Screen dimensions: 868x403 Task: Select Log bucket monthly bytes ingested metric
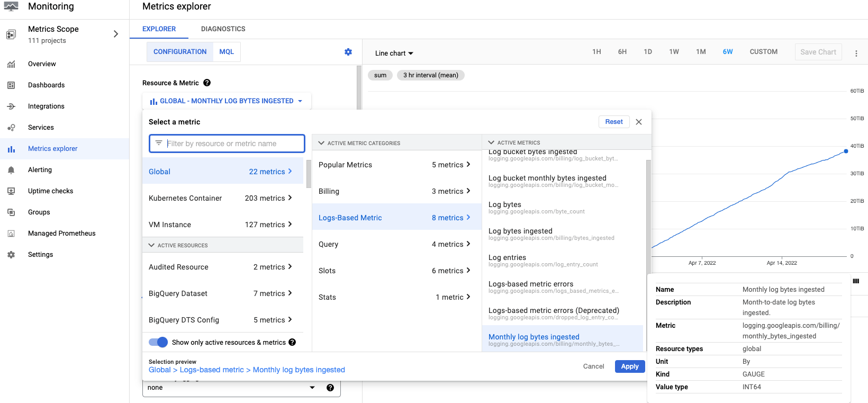click(x=563, y=181)
